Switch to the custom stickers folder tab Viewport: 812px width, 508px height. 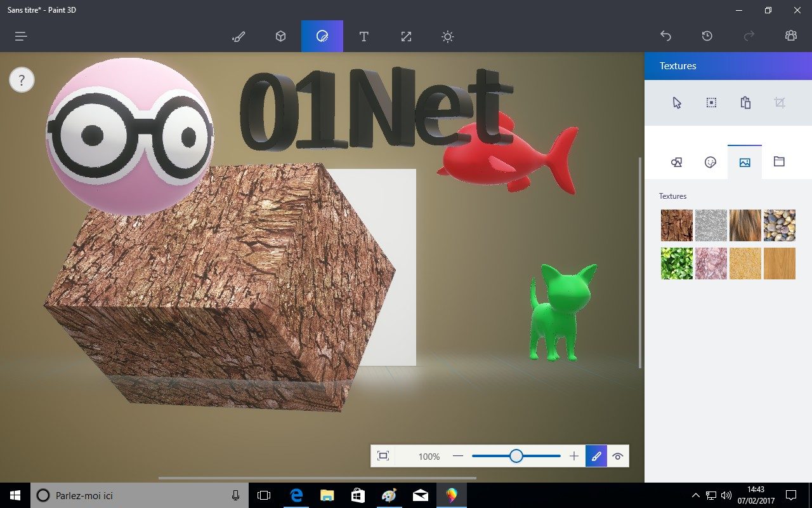coord(779,162)
